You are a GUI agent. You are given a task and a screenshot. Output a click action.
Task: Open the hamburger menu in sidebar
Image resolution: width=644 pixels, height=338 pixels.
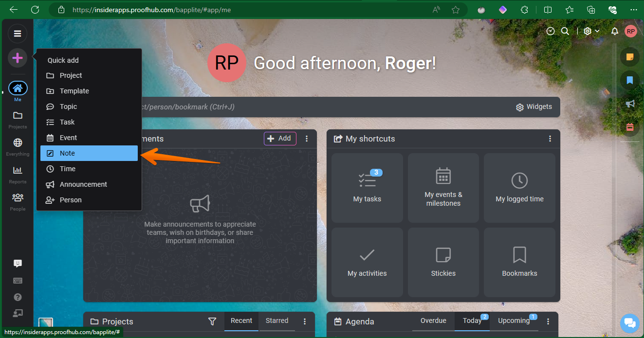(x=18, y=34)
